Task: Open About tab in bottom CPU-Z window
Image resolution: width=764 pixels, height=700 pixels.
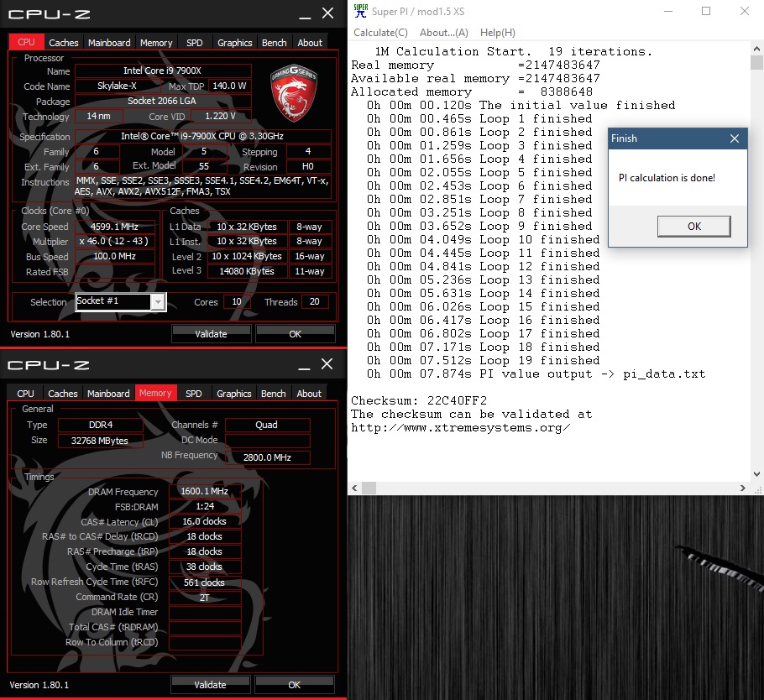Action: [309, 393]
